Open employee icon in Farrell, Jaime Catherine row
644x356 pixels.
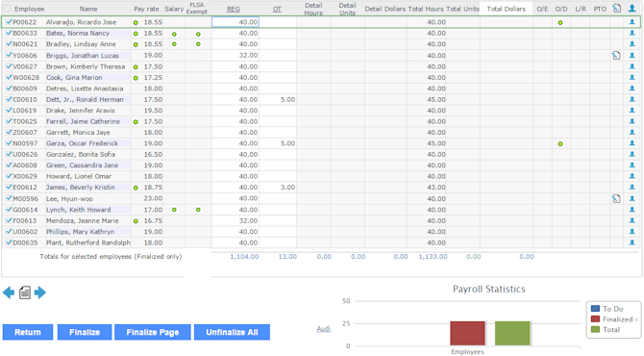pos(632,121)
